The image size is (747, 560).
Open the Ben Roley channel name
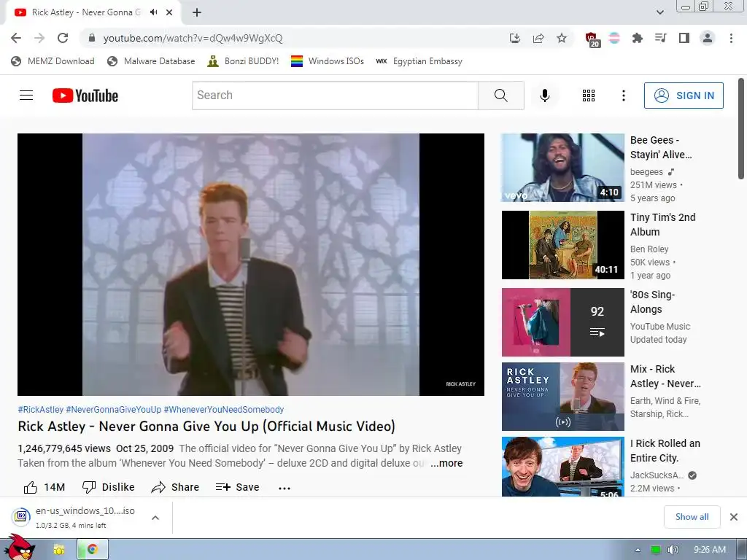(x=649, y=249)
